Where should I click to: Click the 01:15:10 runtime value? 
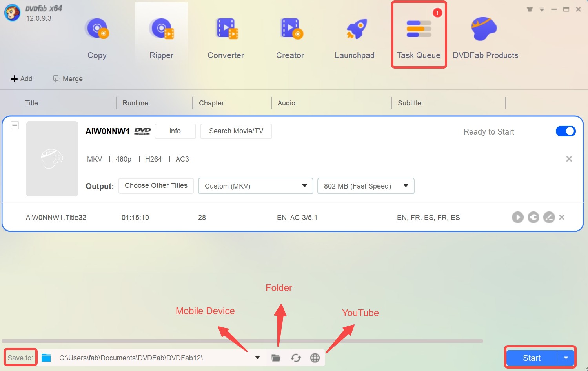click(x=135, y=218)
